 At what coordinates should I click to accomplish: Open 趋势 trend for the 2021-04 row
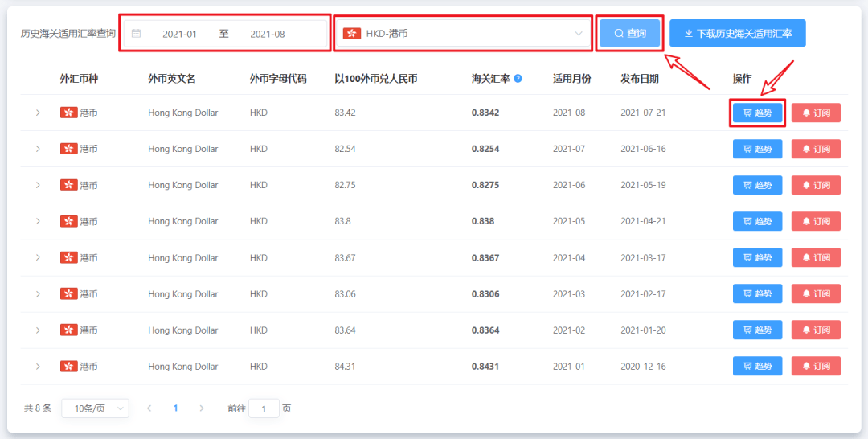coord(757,257)
